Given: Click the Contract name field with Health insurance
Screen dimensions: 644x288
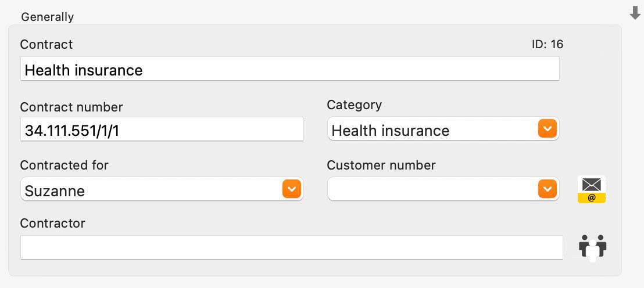Looking at the screenshot, I should [x=290, y=69].
